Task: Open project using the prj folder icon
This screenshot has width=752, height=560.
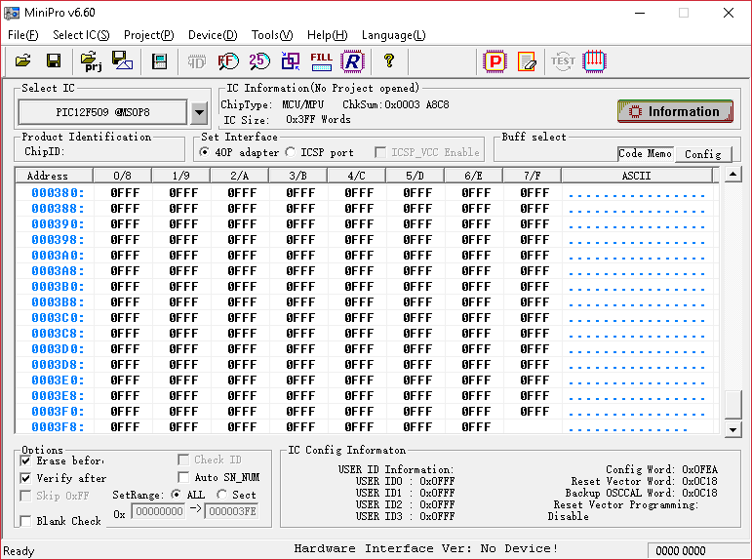Action: pos(93,61)
